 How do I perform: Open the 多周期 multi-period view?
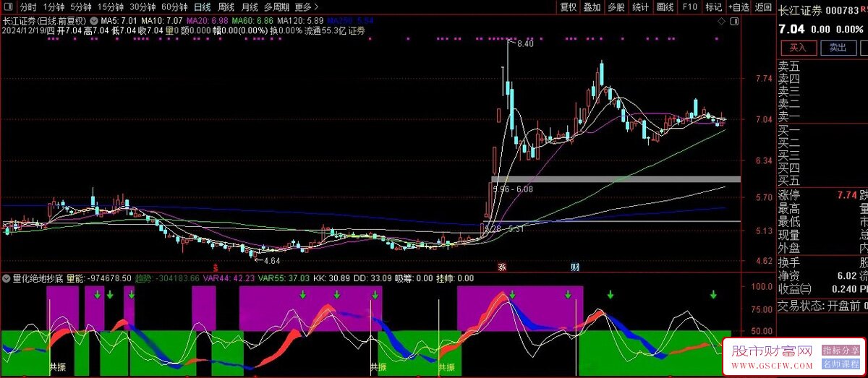(276, 7)
